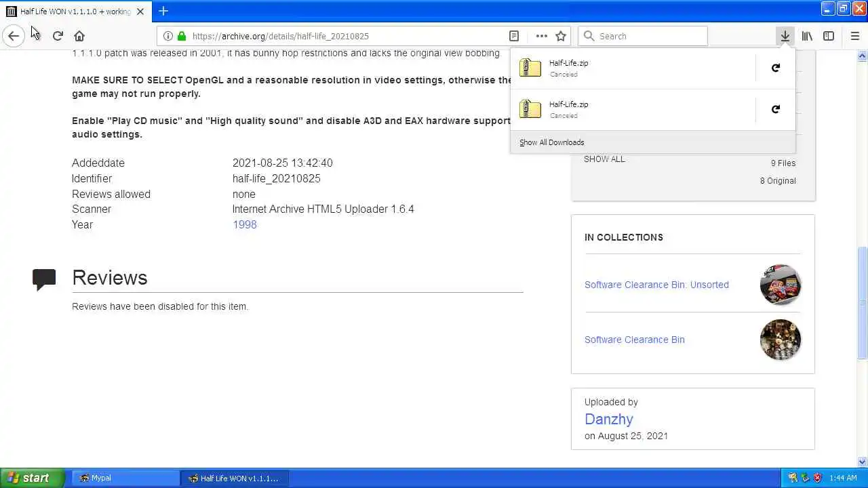
Task: Click Internet Archive HTML5 Uploader 1.6.4 text
Action: point(323,209)
